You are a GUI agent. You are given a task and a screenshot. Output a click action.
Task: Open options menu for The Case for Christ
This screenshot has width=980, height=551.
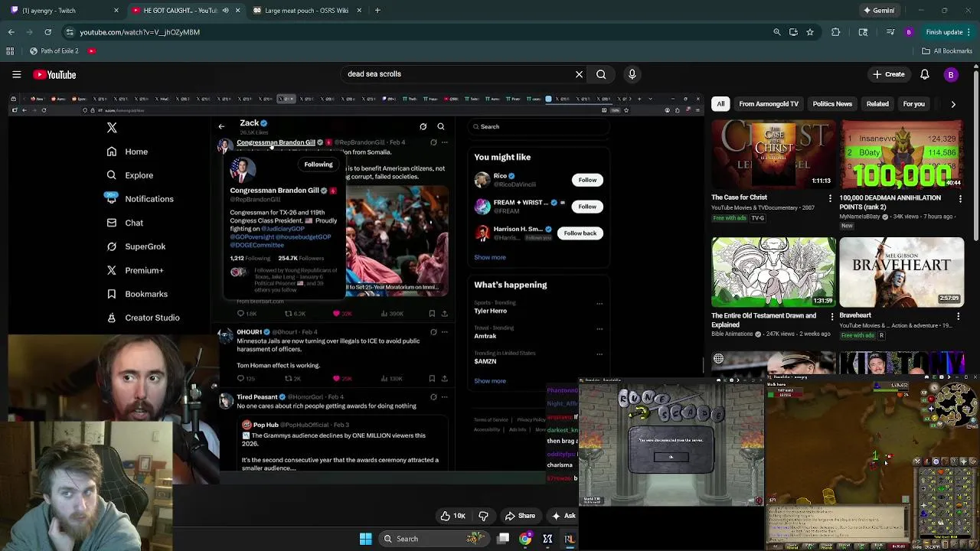[830, 198]
